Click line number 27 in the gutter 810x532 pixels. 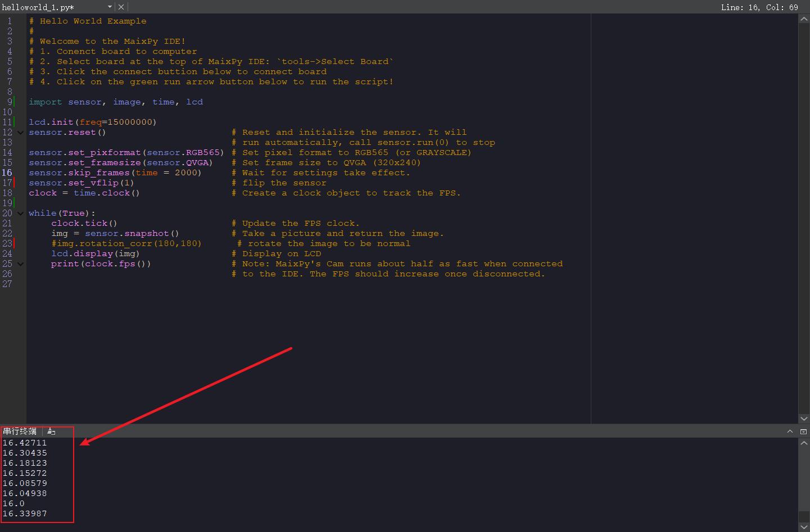pyautogui.click(x=7, y=284)
